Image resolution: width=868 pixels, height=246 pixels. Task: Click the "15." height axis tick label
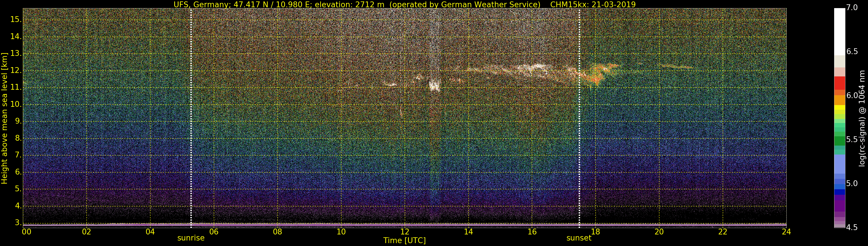tap(16, 20)
